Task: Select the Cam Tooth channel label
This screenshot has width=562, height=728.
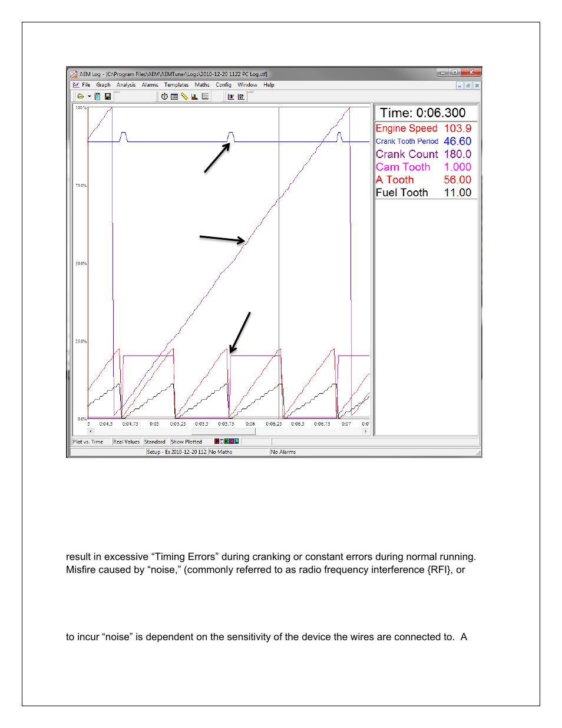Action: 403,167
